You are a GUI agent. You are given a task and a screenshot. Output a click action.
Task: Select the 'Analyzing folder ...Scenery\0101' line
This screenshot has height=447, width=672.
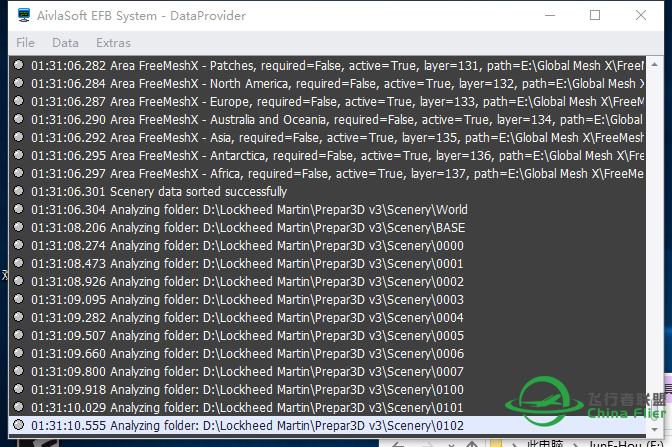(327, 408)
